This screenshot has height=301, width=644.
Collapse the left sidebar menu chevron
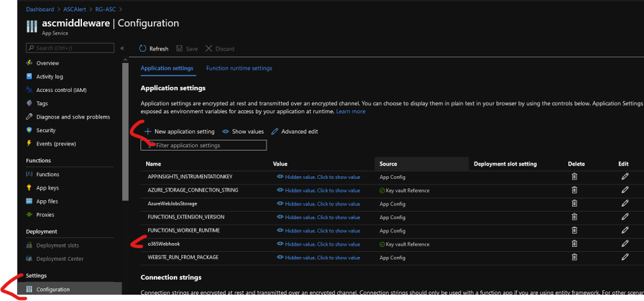pos(122,48)
